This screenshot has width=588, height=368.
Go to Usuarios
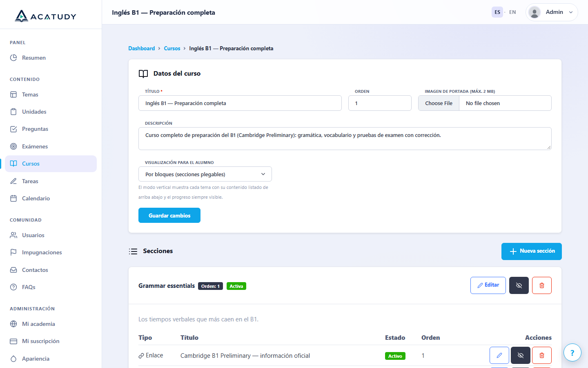point(51,235)
